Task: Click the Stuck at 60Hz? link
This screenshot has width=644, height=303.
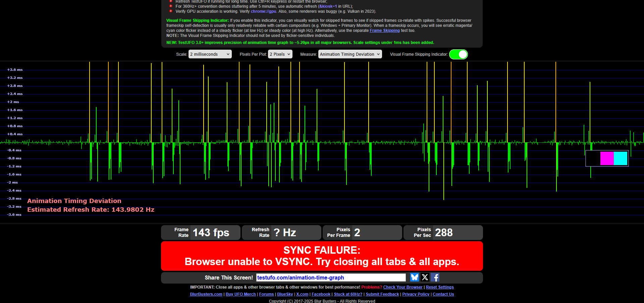Action: coord(348,294)
